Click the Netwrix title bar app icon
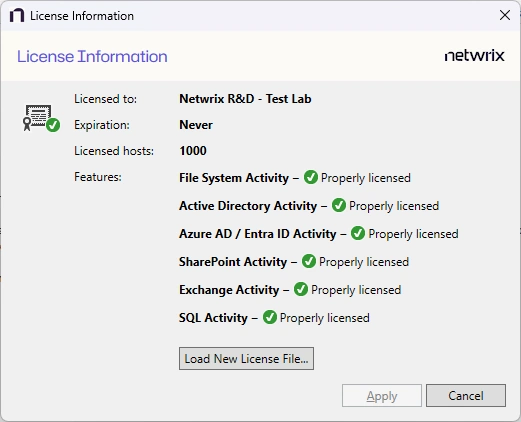This screenshot has height=422, width=521. tap(17, 15)
